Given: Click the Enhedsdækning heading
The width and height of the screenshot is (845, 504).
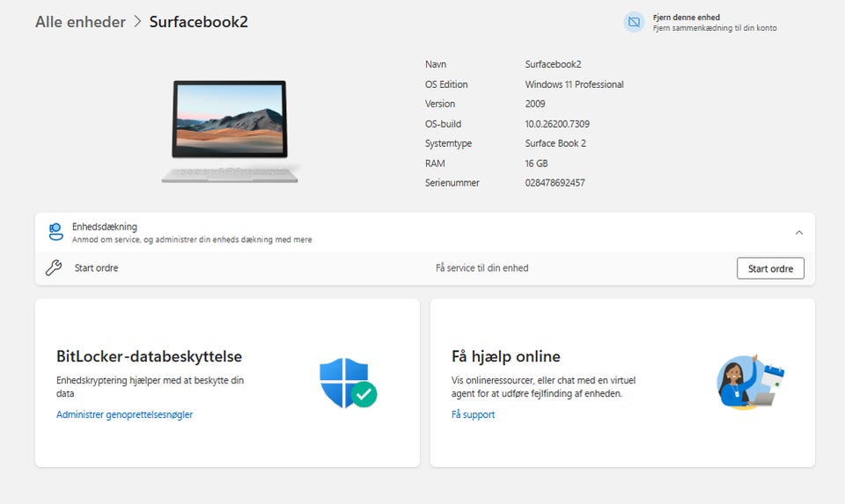Looking at the screenshot, I should click(105, 227).
